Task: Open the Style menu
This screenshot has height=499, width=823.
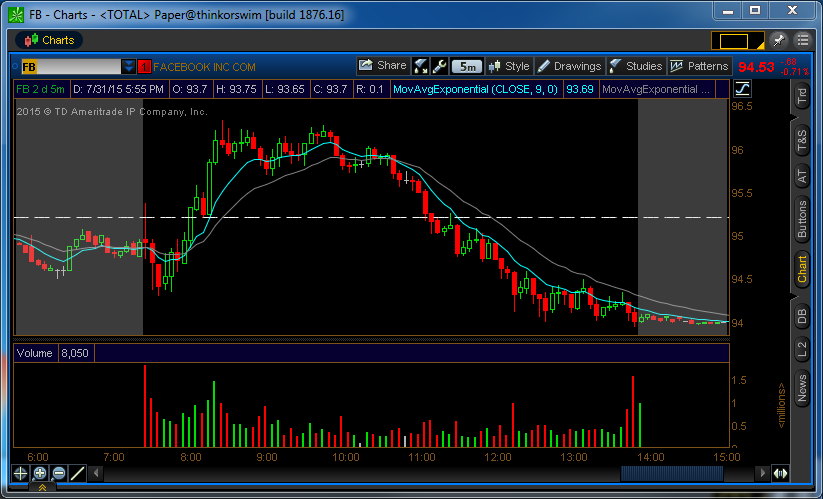Action: tap(509, 66)
